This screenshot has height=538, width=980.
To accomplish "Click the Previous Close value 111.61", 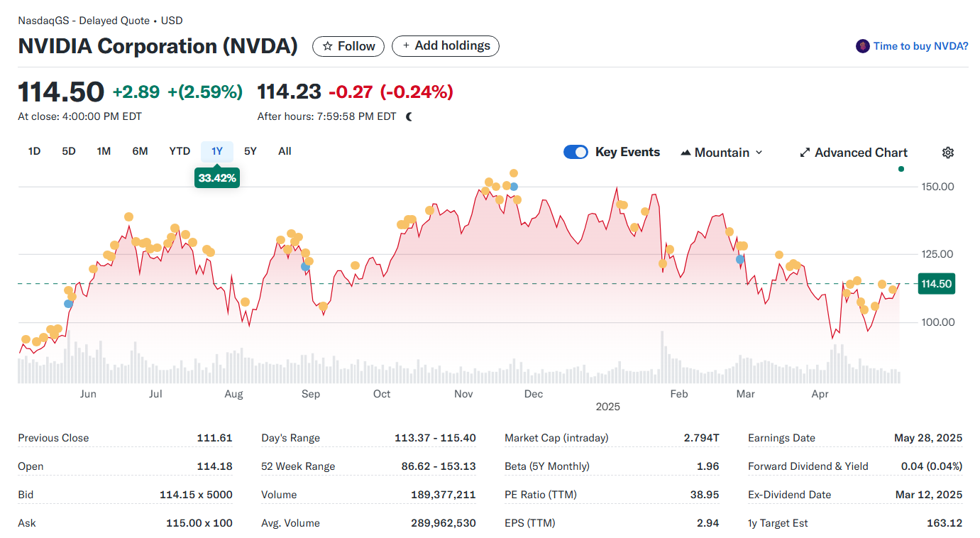I will 214,438.
